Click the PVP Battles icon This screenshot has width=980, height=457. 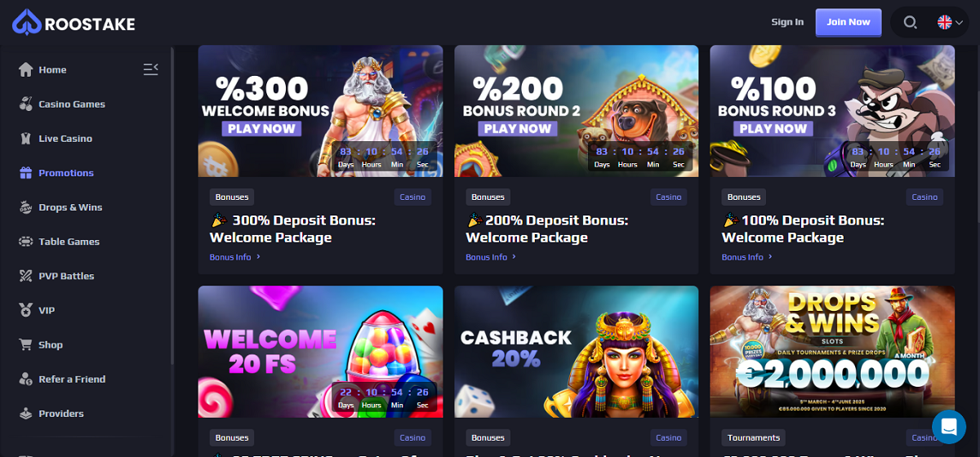25,276
